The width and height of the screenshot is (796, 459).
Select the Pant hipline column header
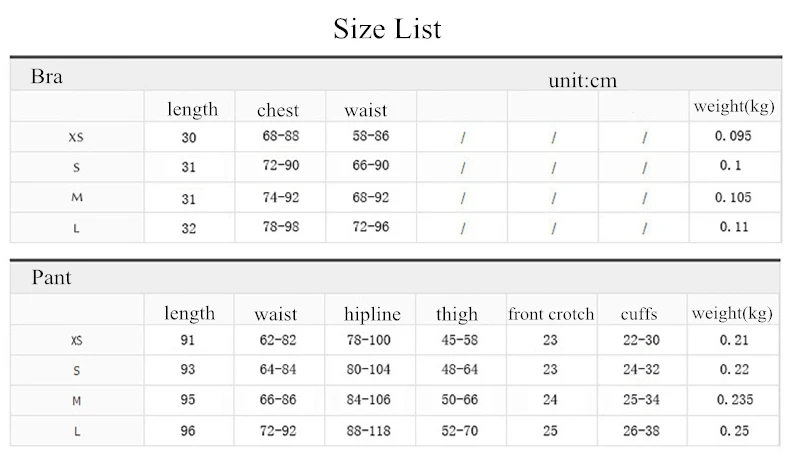click(372, 314)
